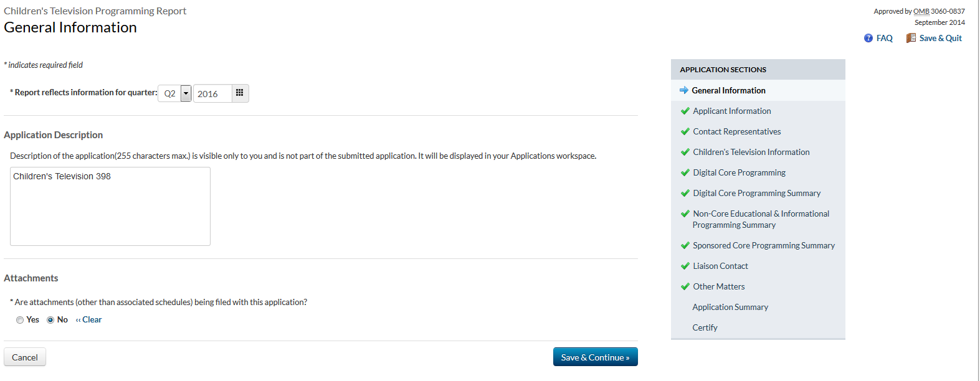Image resolution: width=980 pixels, height=381 pixels.
Task: Select Yes for attachments being filed
Action: pos(20,320)
